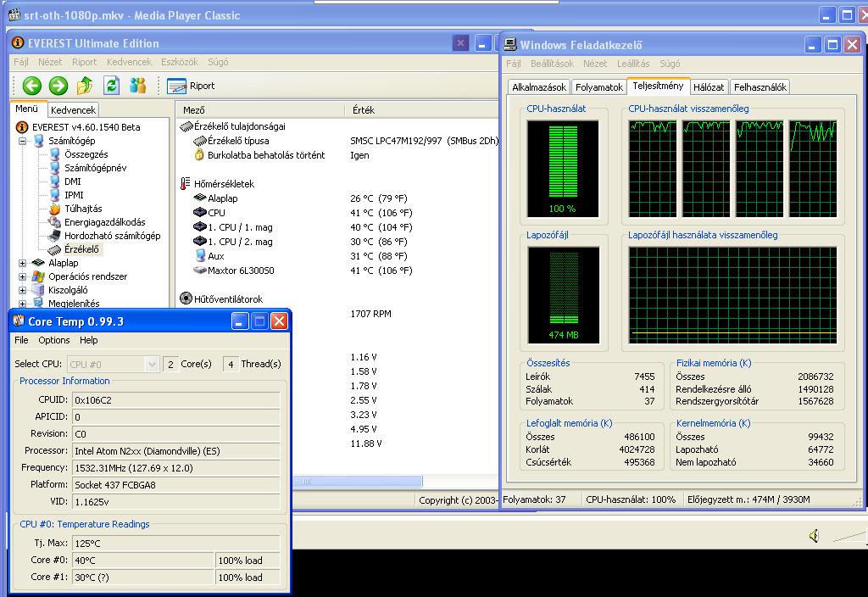Click the horizontal scrollbar in EVEREST window
The image size is (868, 597).
pos(357,482)
